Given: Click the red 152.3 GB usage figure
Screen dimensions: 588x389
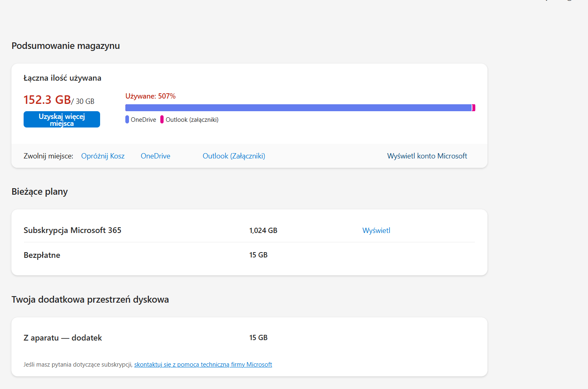Looking at the screenshot, I should click(47, 100).
